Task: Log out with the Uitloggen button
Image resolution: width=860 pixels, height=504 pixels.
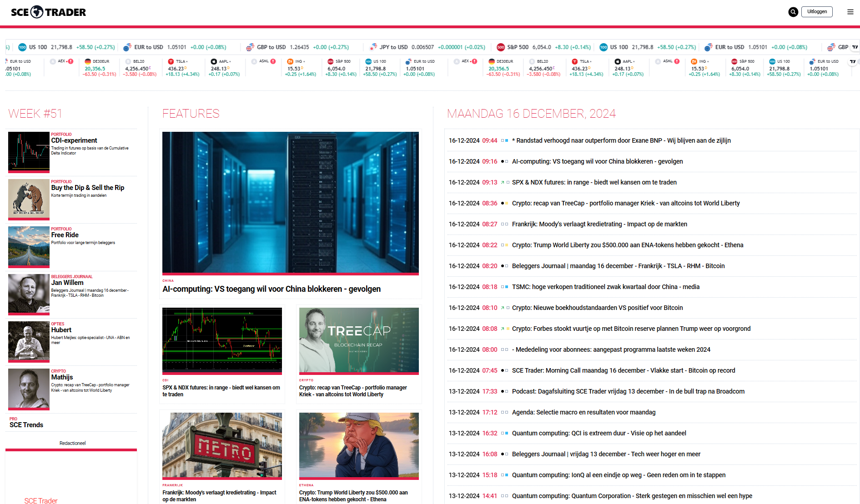Action: 817,12
